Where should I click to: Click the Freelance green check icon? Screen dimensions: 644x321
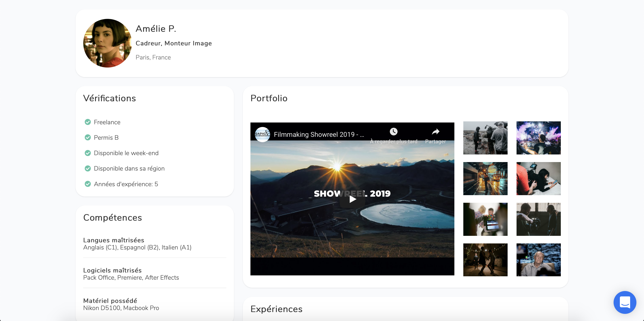[88, 122]
